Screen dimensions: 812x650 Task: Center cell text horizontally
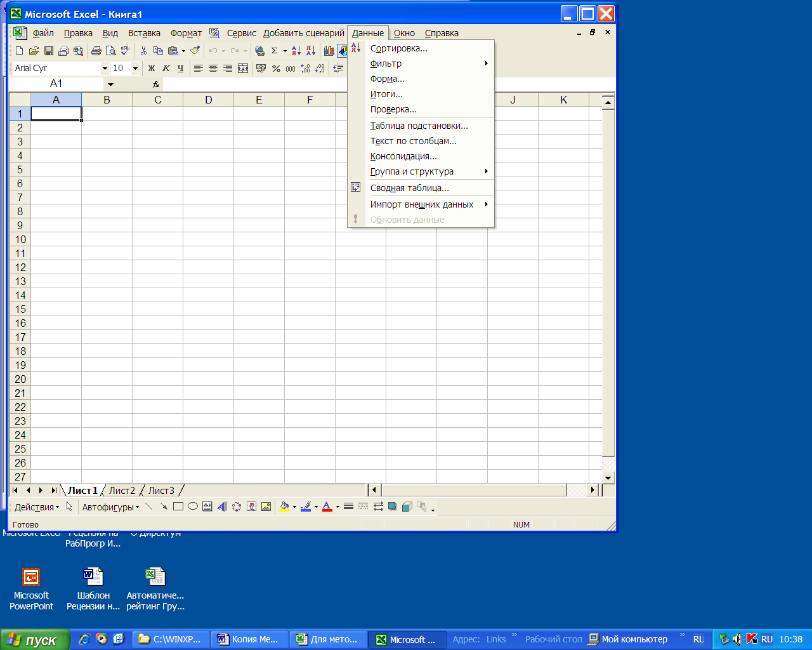point(213,68)
